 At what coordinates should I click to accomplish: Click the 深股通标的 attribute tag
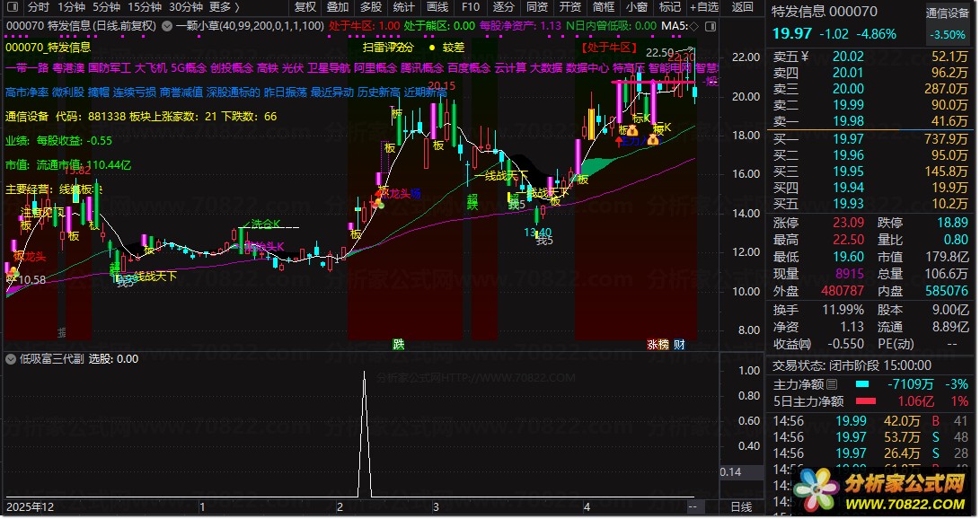coord(233,92)
